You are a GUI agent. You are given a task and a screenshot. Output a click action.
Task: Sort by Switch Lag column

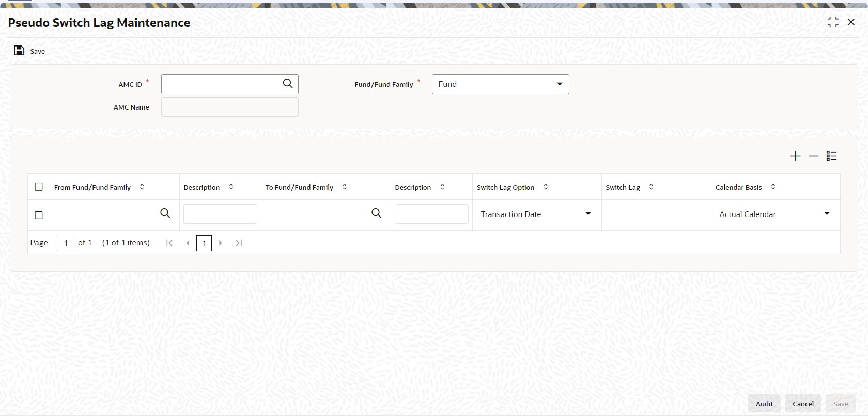tap(651, 187)
